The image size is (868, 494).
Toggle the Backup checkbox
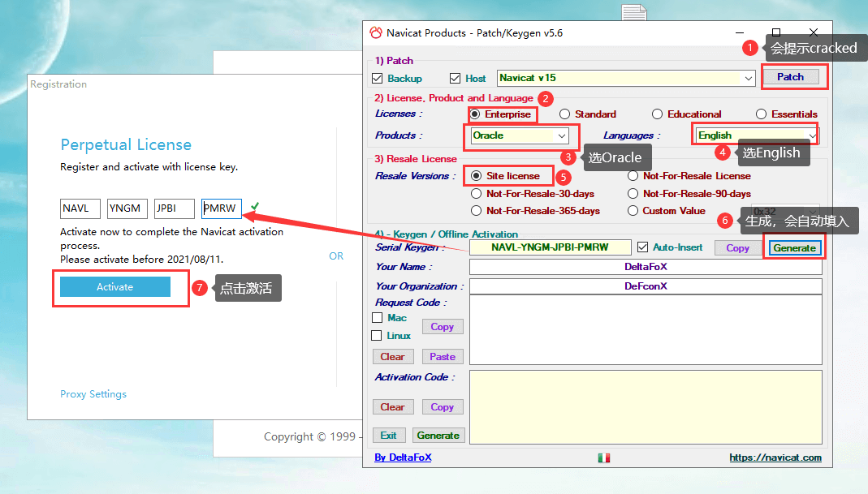pos(378,79)
